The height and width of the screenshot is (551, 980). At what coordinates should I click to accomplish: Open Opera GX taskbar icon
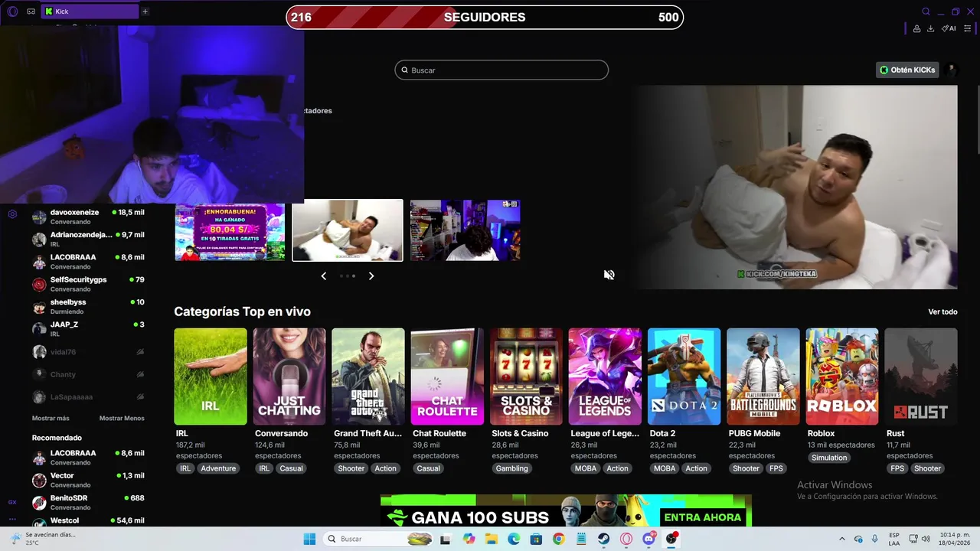point(627,539)
